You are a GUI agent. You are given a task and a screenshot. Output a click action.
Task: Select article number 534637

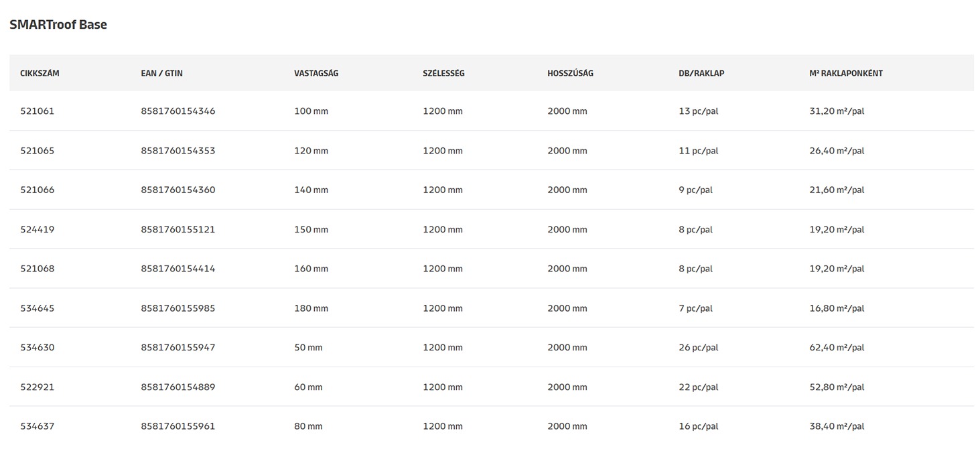point(38,426)
